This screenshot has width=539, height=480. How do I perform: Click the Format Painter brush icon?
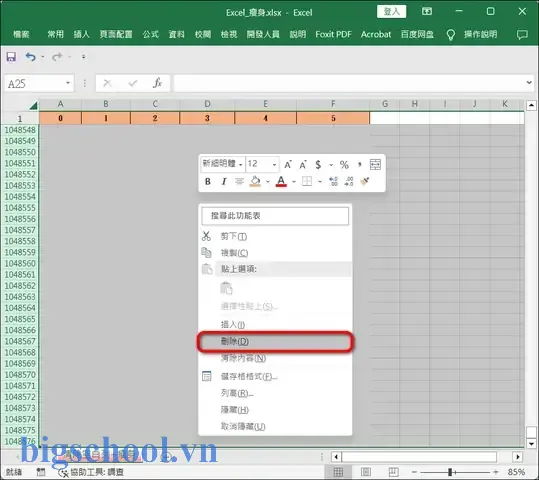(365, 181)
